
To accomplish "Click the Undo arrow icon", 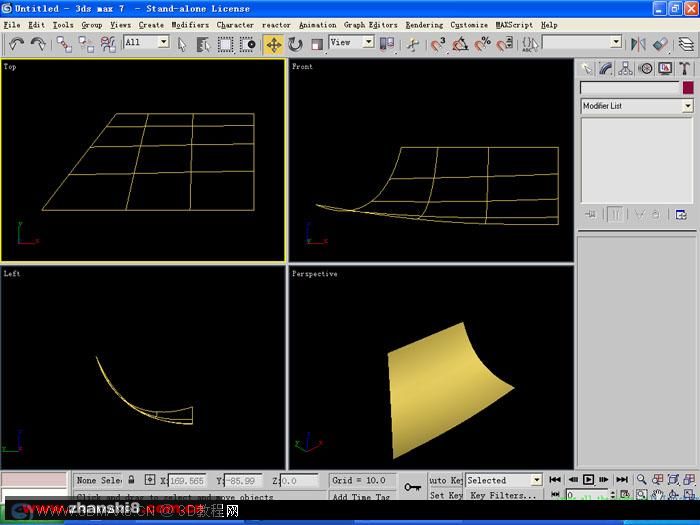I will pos(16,44).
